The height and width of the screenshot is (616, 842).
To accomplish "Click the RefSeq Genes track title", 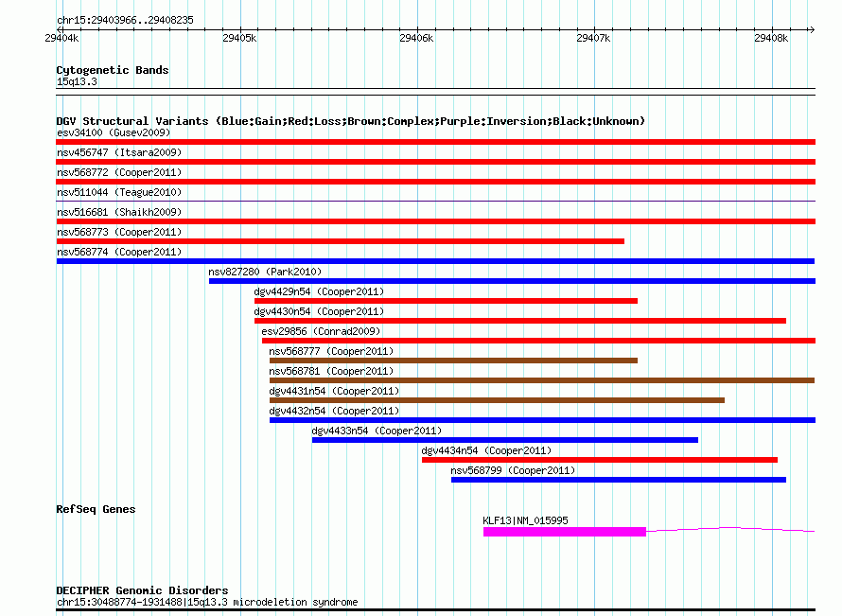I will (x=96, y=509).
